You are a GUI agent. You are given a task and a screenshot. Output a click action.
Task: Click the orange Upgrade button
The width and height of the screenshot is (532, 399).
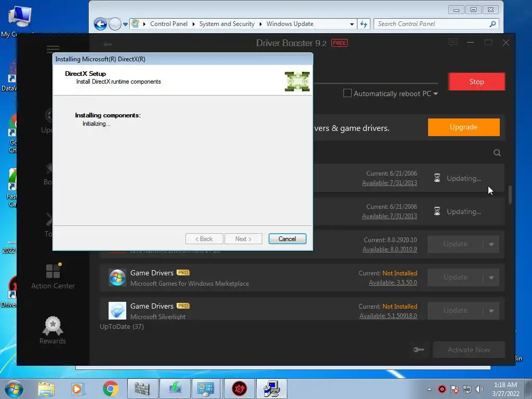click(x=463, y=127)
